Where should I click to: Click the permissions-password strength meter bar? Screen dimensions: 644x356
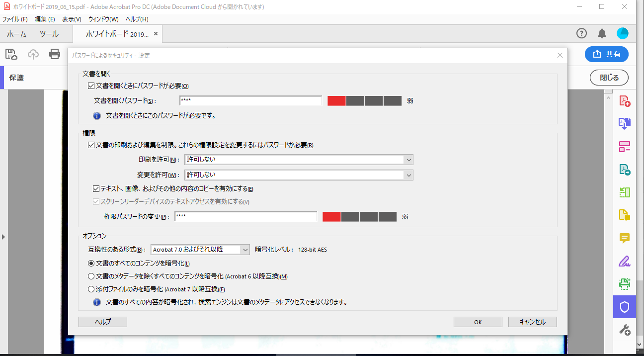[x=360, y=217]
